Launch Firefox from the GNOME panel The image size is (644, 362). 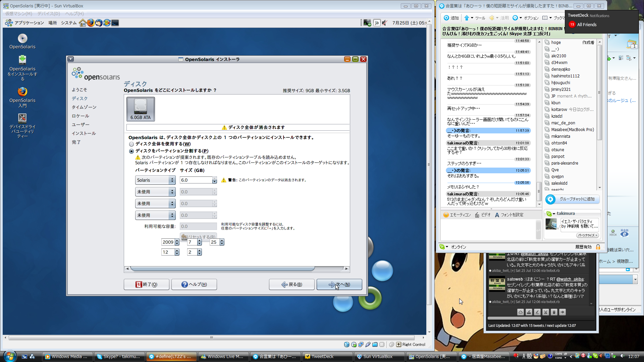point(91,23)
